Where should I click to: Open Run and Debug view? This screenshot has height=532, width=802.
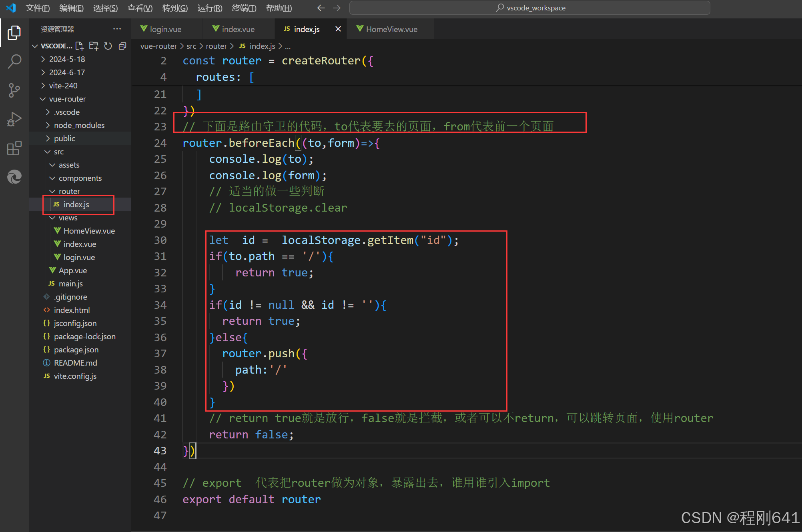coord(14,119)
